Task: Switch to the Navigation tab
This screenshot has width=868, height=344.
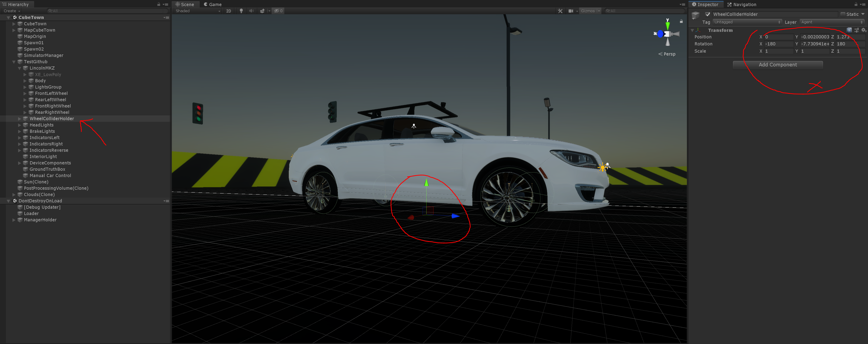Action: coord(742,4)
